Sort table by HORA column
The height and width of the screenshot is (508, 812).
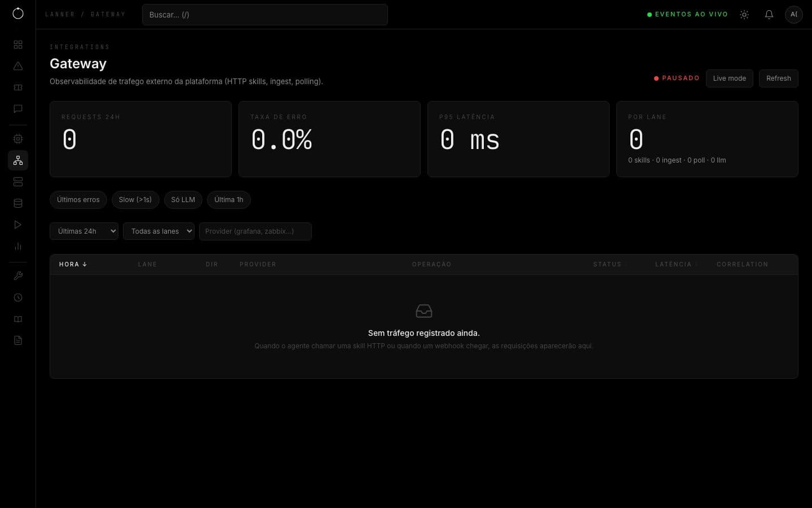pos(73,264)
